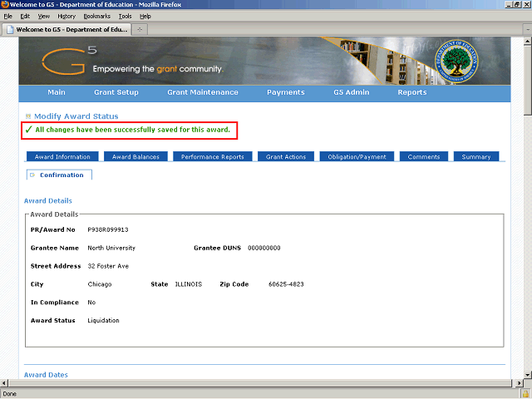Click state value ILLINOIS
This screenshot has width=532, height=399.
189,284
